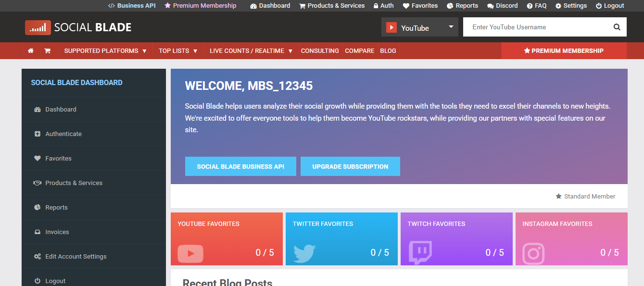Open Consulting in the red navbar
The height and width of the screenshot is (286, 644).
coord(320,50)
